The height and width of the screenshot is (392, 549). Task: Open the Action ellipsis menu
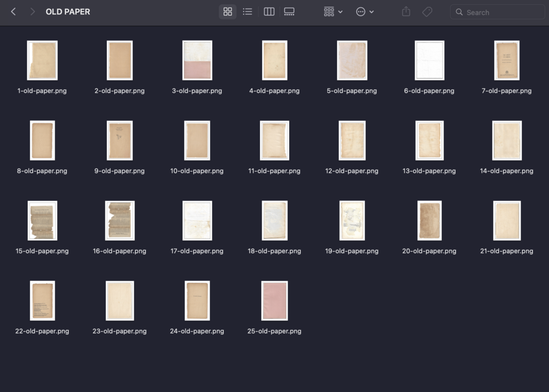(x=365, y=12)
